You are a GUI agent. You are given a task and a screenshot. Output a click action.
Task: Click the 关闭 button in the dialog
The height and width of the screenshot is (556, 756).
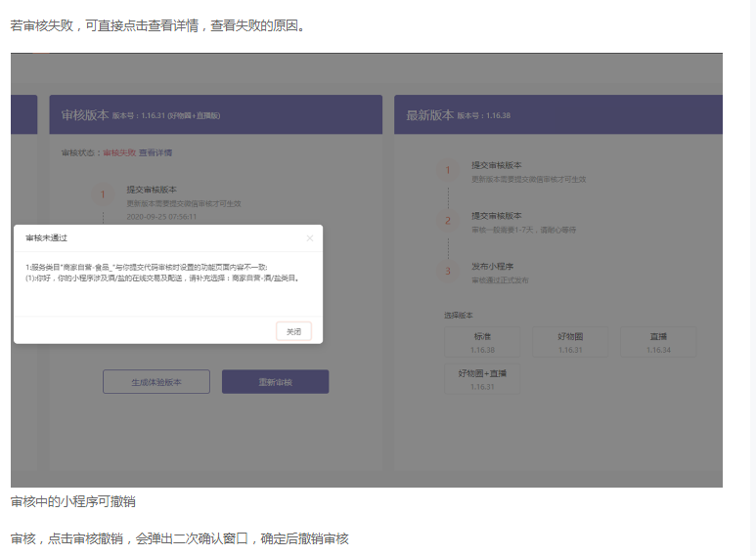click(293, 331)
